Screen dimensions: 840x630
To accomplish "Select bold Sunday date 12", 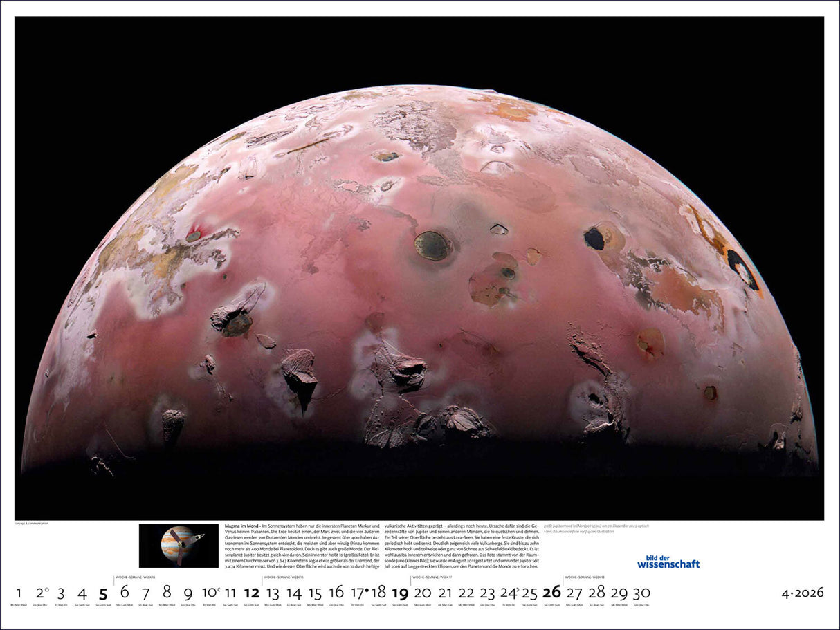I will (x=251, y=593).
